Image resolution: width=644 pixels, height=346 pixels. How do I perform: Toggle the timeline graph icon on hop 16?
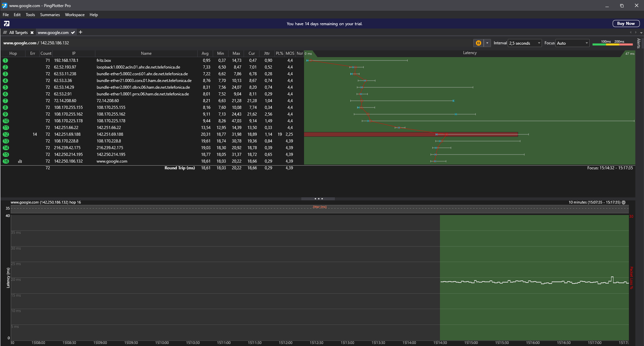(x=20, y=161)
